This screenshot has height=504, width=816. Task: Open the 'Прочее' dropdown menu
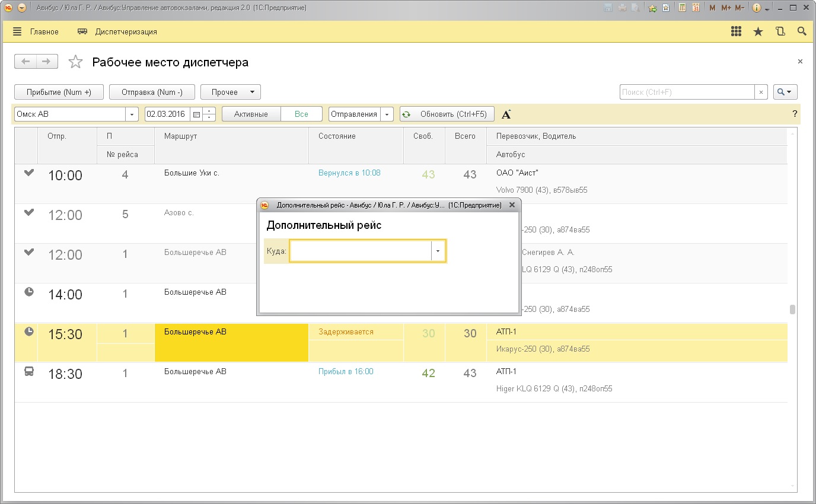point(231,92)
